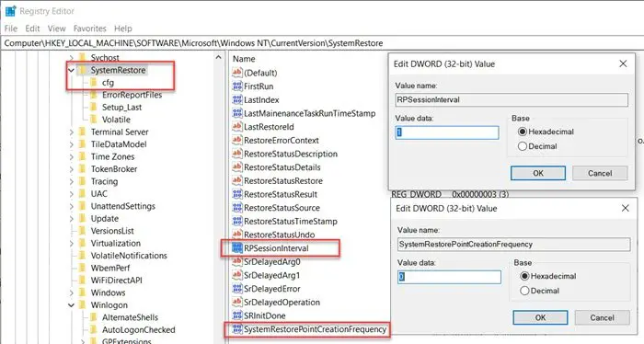Viewport: 644px width, 344px height.
Task: Click the RPSessionInterval DWORD icon
Action: (x=237, y=248)
